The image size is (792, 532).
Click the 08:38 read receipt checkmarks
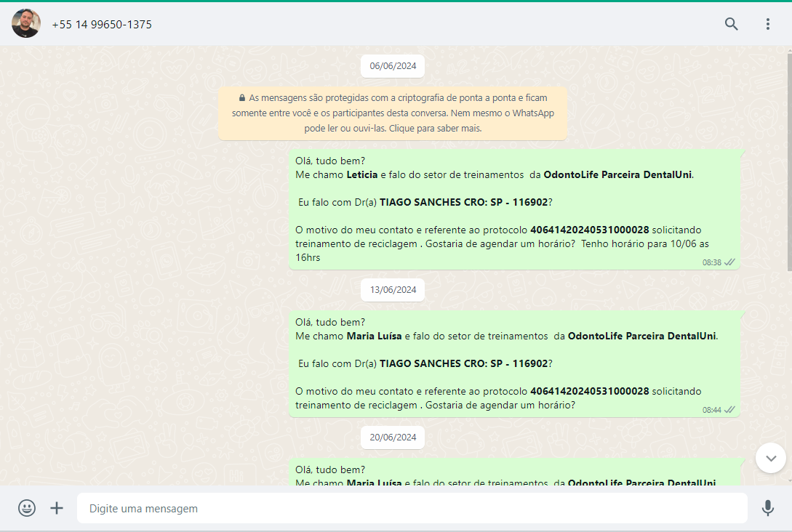pos(729,262)
